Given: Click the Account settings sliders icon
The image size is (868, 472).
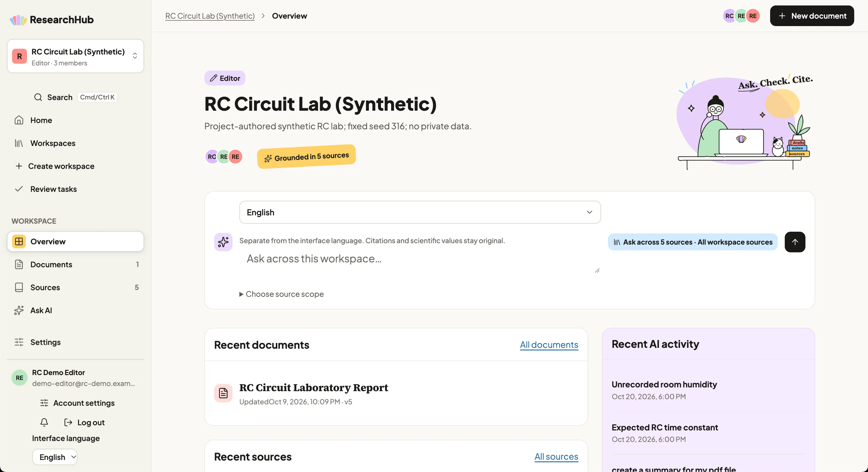Looking at the screenshot, I should pos(44,403).
